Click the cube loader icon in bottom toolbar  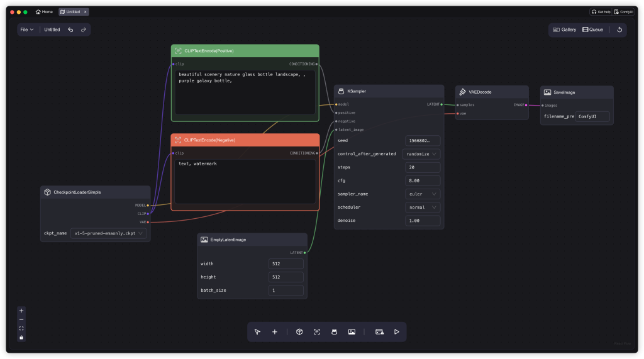(299, 332)
